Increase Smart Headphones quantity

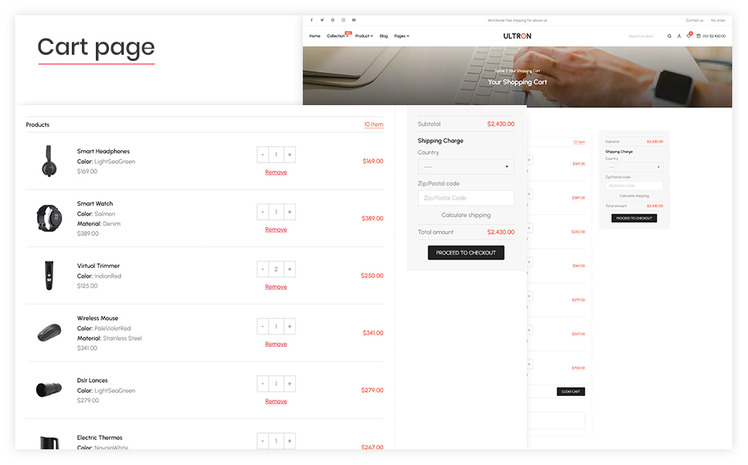(290, 155)
